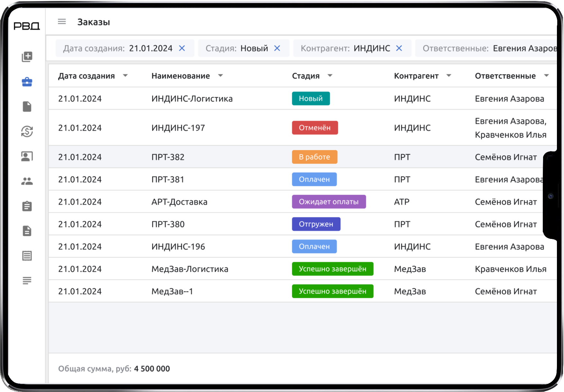Viewport: 564px width, 392px height.
Task: Open the blank document icon in the sidebar
Action: pos(27,107)
